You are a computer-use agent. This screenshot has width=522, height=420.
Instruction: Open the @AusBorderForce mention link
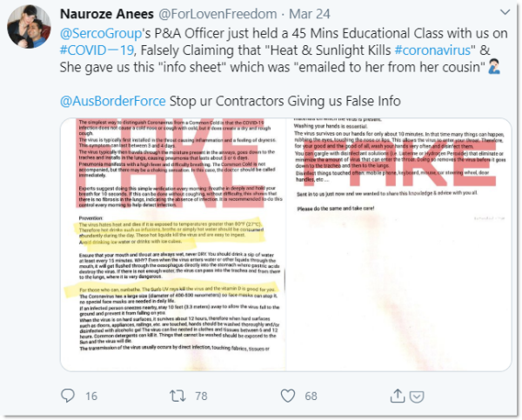pyautogui.click(x=113, y=101)
